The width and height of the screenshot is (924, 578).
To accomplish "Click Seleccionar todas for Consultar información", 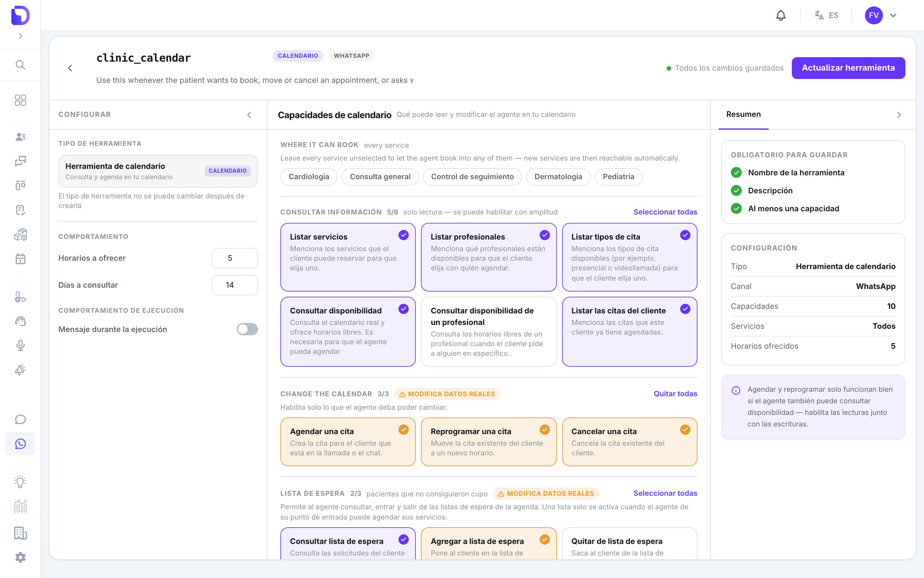I will click(665, 212).
